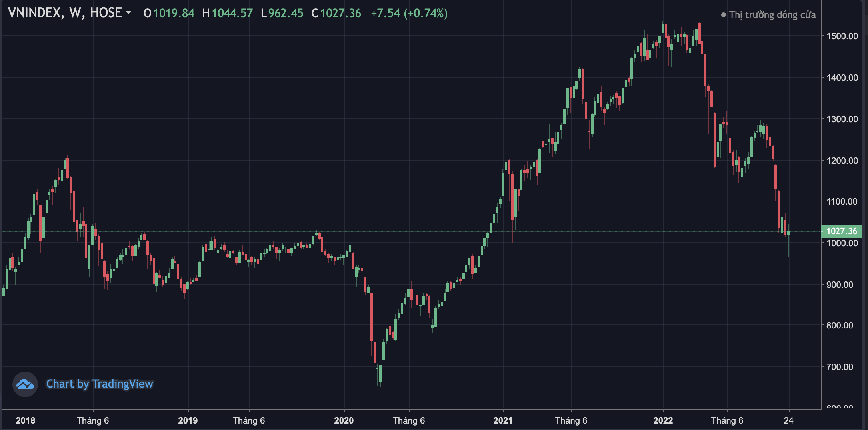The width and height of the screenshot is (868, 430).
Task: Click the 2022 label on time axis
Action: [664, 420]
